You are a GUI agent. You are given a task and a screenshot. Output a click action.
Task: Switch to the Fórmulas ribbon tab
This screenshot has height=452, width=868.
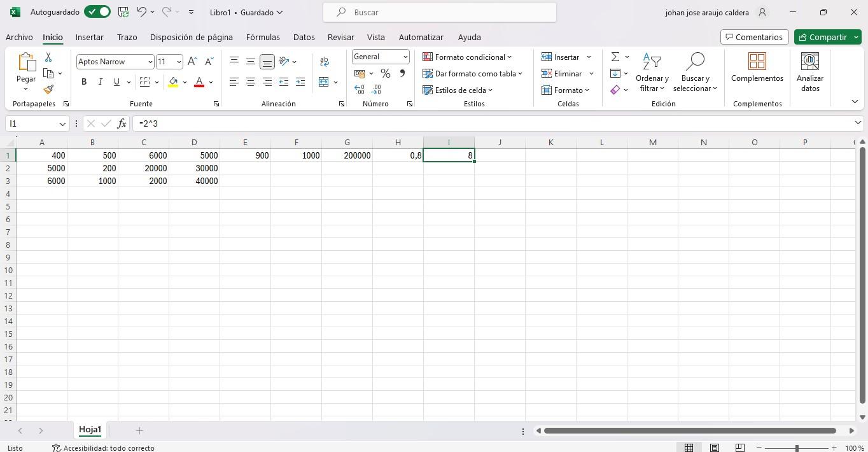[263, 37]
